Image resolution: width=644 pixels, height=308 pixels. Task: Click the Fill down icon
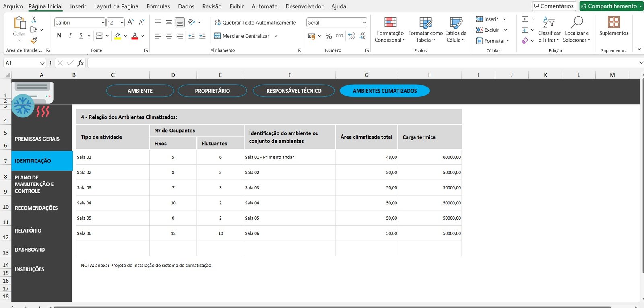(x=525, y=30)
